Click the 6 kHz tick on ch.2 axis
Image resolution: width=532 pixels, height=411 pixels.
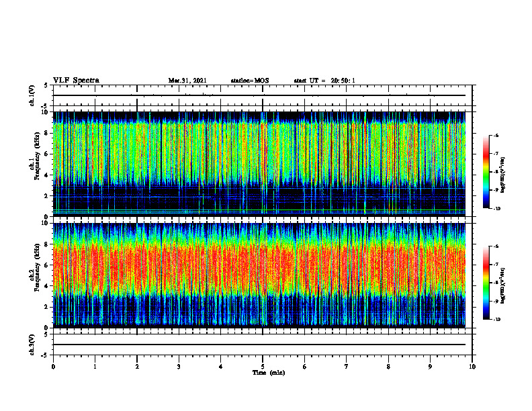click(47, 265)
